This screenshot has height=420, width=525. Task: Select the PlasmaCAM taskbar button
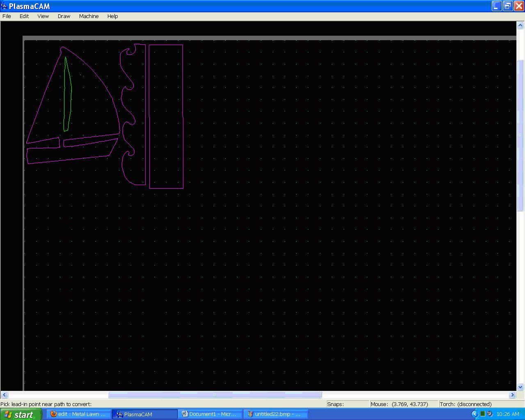tap(144, 414)
